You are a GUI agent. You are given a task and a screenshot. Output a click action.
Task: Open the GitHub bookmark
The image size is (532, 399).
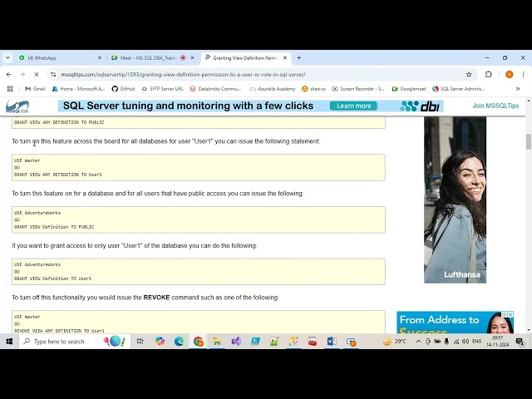[x=123, y=88]
